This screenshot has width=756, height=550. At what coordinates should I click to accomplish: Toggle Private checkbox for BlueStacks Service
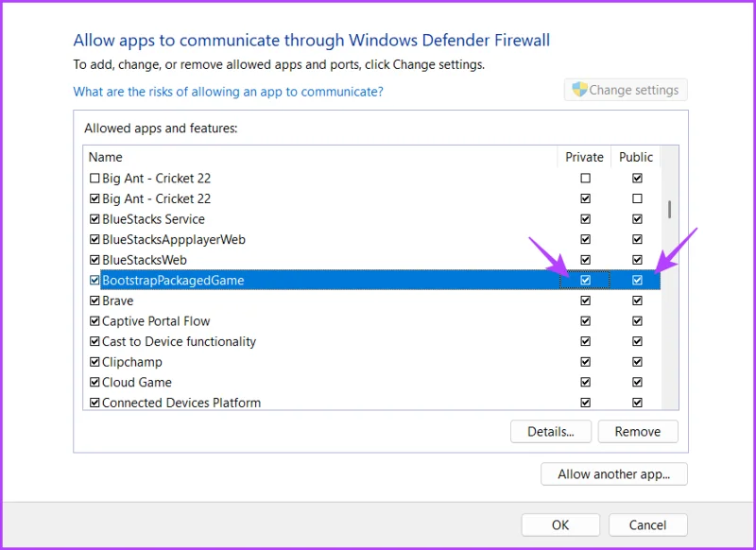pos(585,219)
